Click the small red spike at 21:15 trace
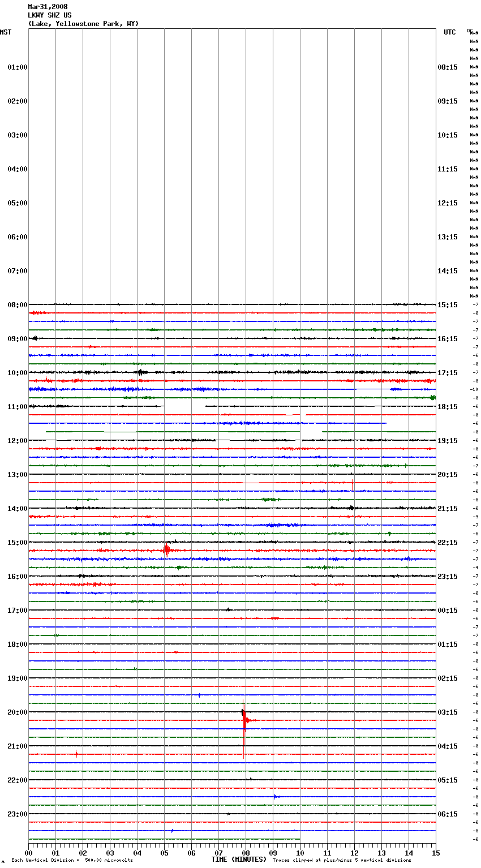This screenshot has width=481, height=868. click(x=76, y=754)
